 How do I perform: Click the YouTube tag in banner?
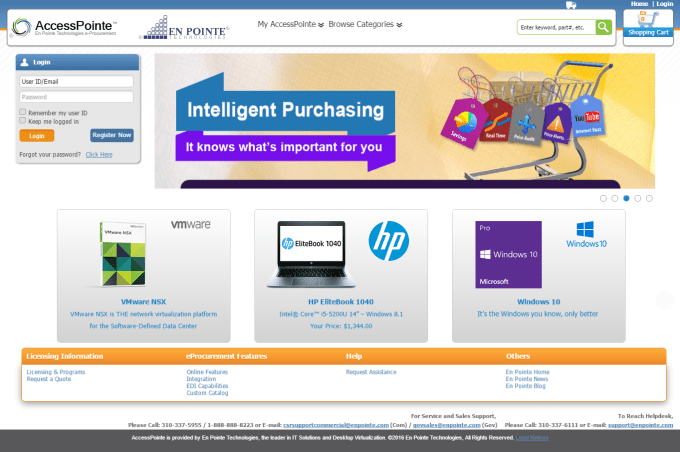click(588, 117)
